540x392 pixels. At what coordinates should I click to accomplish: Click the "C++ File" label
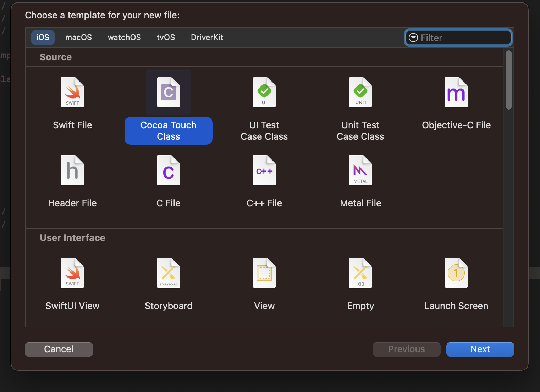pyautogui.click(x=264, y=203)
